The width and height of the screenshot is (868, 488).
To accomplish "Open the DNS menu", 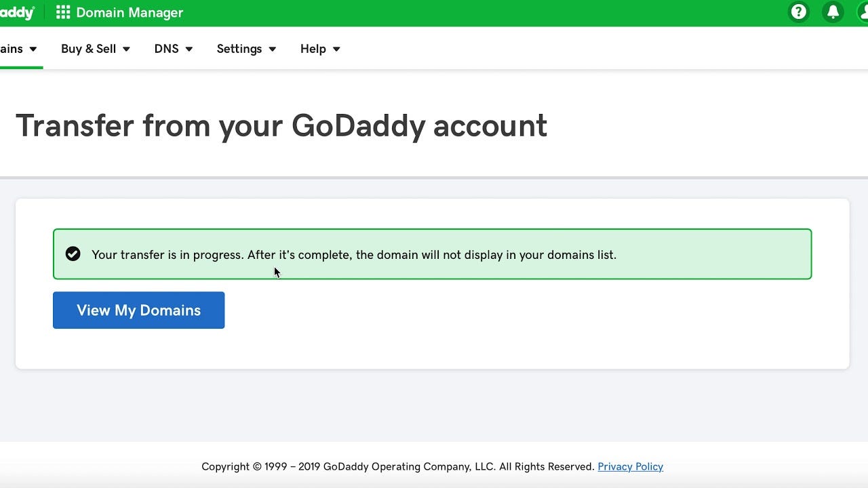I will [x=174, y=49].
